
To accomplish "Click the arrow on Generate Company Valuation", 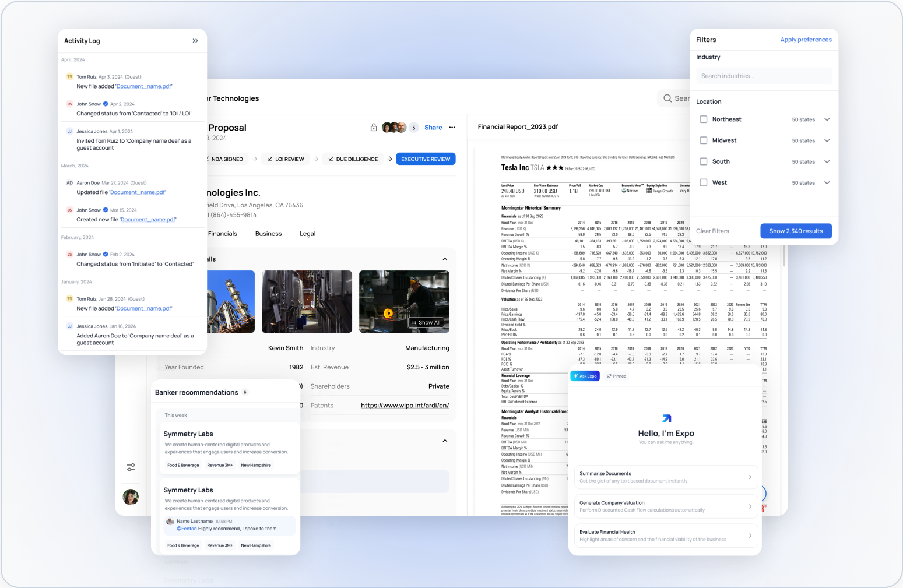I will 750,506.
